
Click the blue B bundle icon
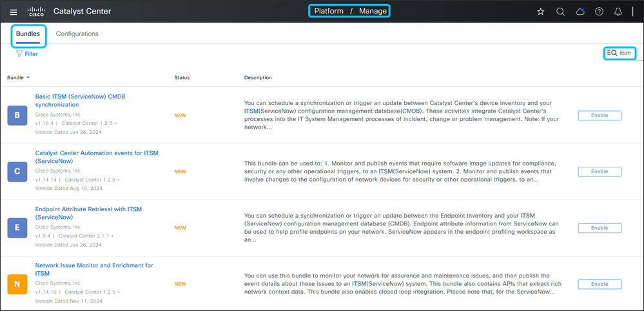point(17,116)
